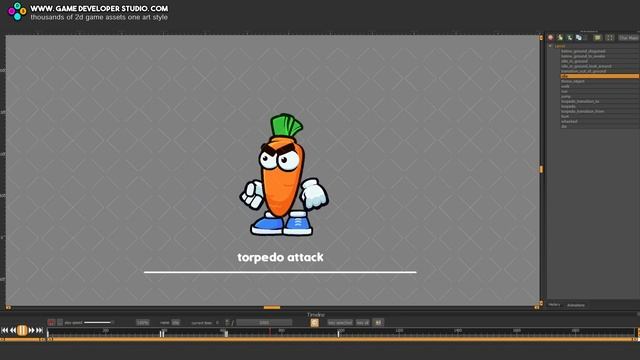Select the jump animation

tap(600, 96)
